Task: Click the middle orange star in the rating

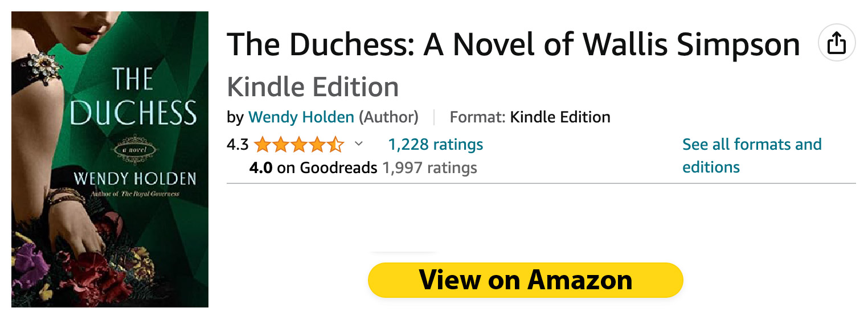Action: pos(299,145)
